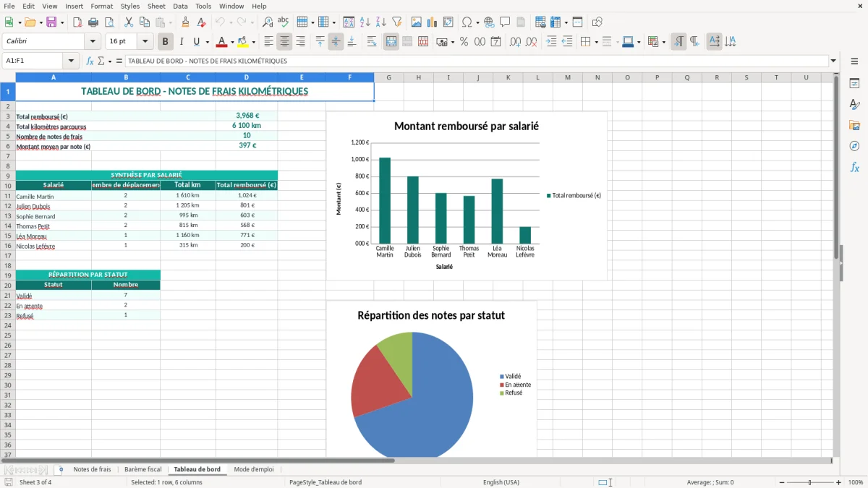
Task: Click the Spelling check icon
Action: [x=284, y=22]
